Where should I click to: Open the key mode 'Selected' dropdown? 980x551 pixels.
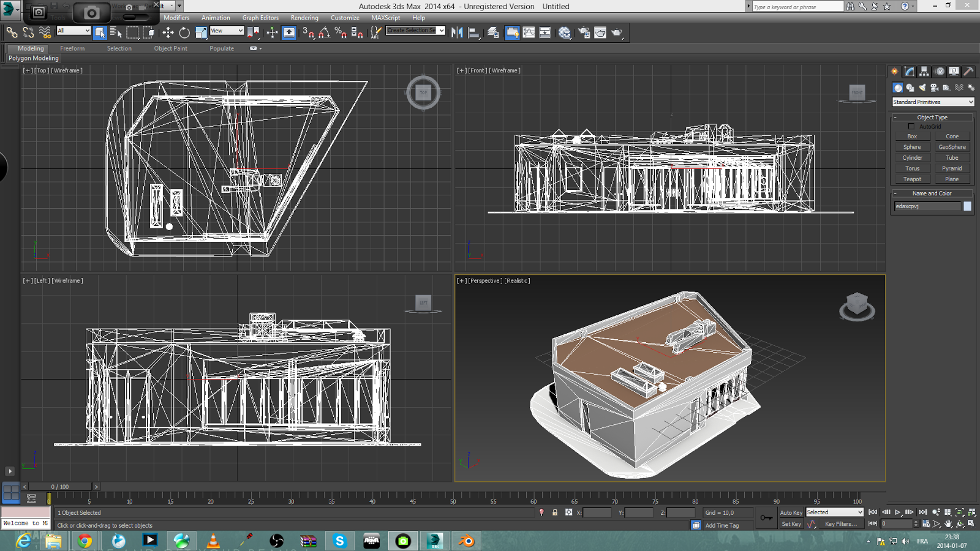coord(834,512)
